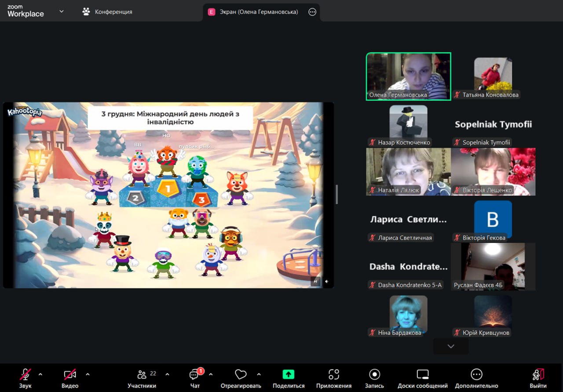Switch to the Конференция tab
The width and height of the screenshot is (563, 392).
107,12
